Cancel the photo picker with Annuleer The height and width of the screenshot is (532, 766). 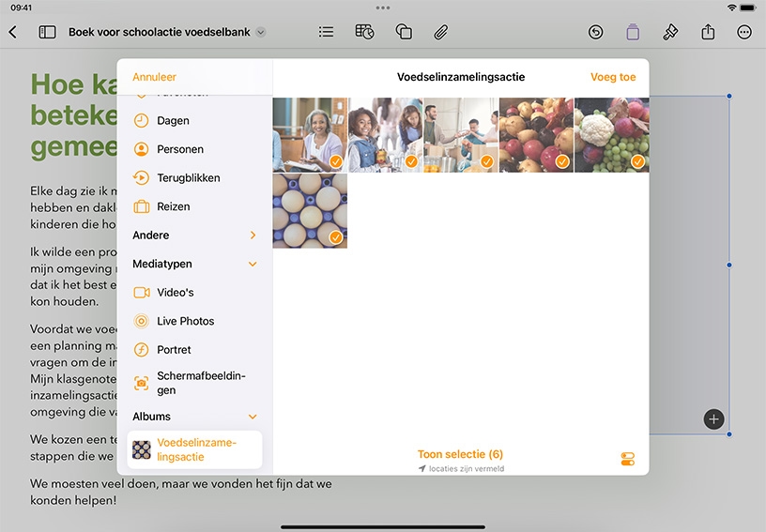(x=154, y=77)
